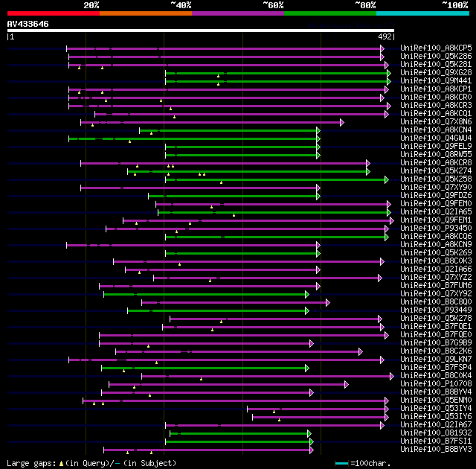Click the UniRef100_A8KCP5 label
The image size is (476, 469).
coord(436,48)
